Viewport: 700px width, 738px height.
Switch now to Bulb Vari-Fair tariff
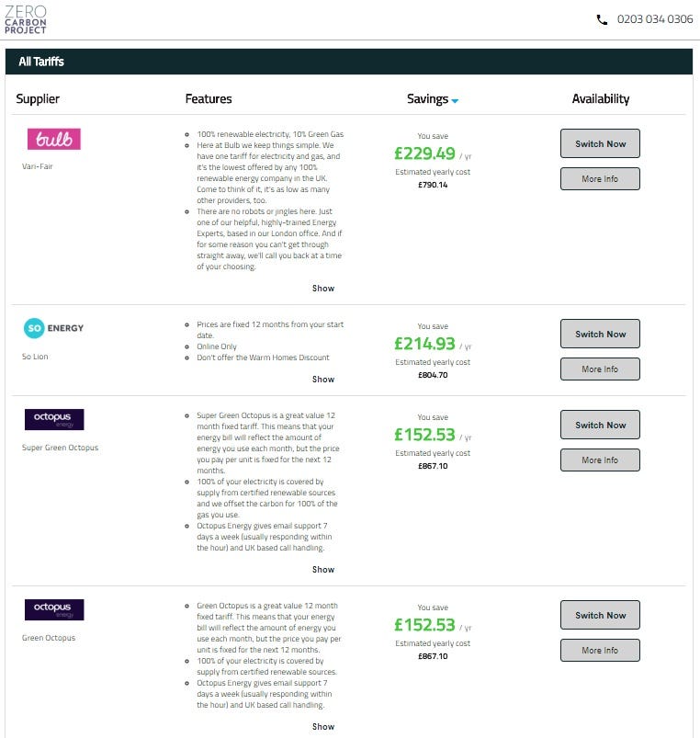coord(600,143)
